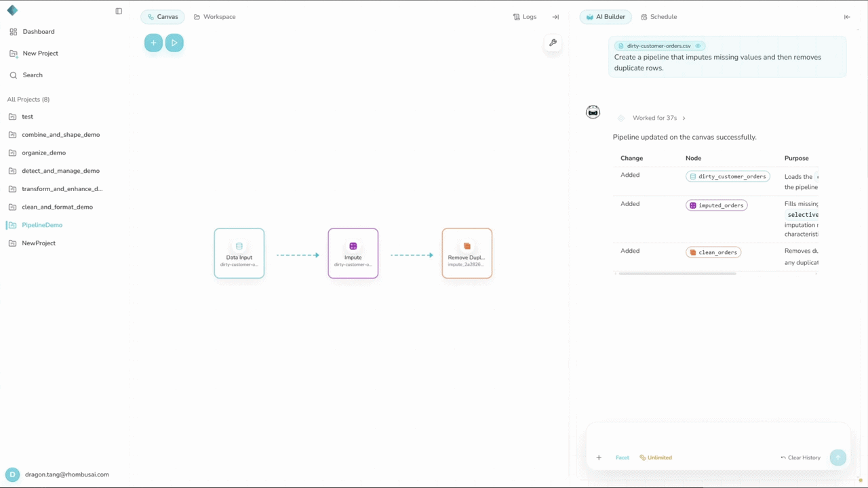Open the Logs panel
Viewport: 868px width, 488px height.
[x=525, y=17]
